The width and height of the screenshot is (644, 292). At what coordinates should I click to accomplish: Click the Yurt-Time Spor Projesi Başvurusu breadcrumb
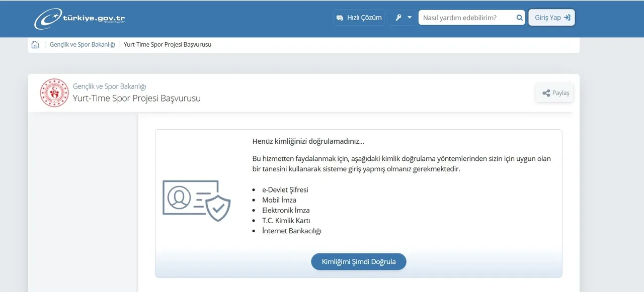tap(168, 44)
